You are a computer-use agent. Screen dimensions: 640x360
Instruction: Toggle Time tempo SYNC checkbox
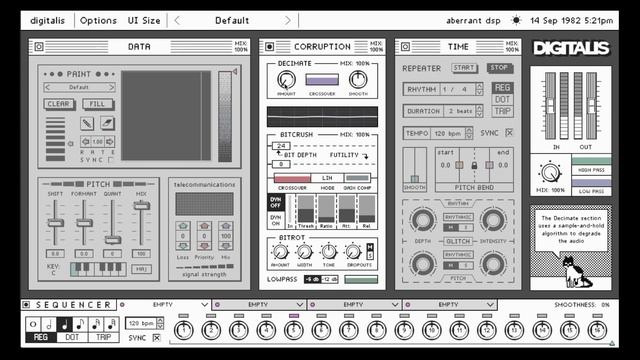pyautogui.click(x=509, y=132)
